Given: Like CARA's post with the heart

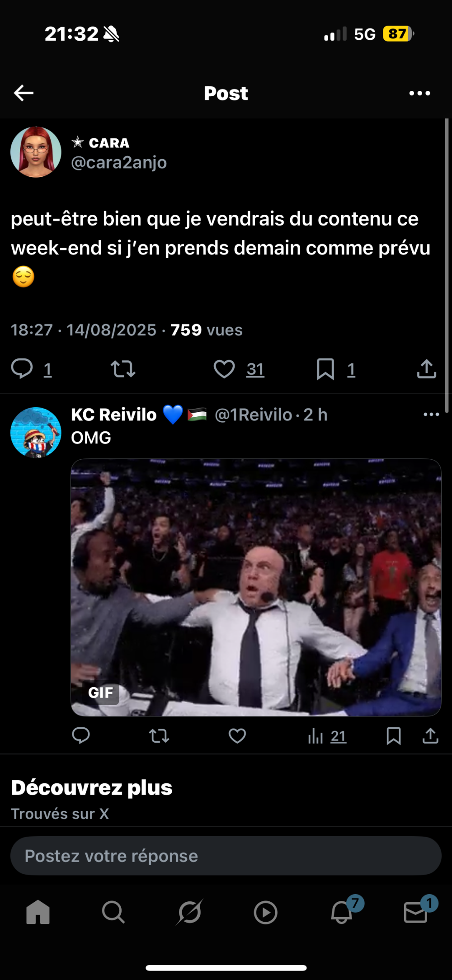Looking at the screenshot, I should 224,369.
